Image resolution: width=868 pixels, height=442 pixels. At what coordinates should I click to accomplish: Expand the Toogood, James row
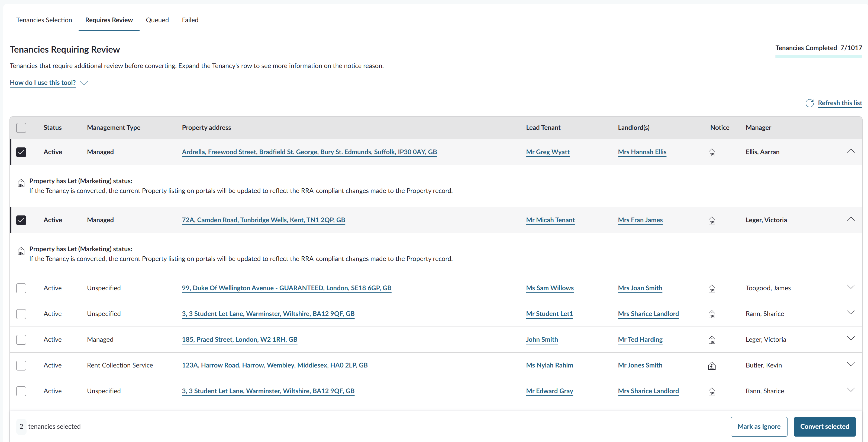[x=850, y=287]
